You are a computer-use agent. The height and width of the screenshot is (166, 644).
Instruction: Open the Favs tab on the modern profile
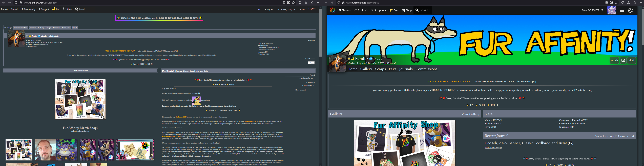point(392,69)
